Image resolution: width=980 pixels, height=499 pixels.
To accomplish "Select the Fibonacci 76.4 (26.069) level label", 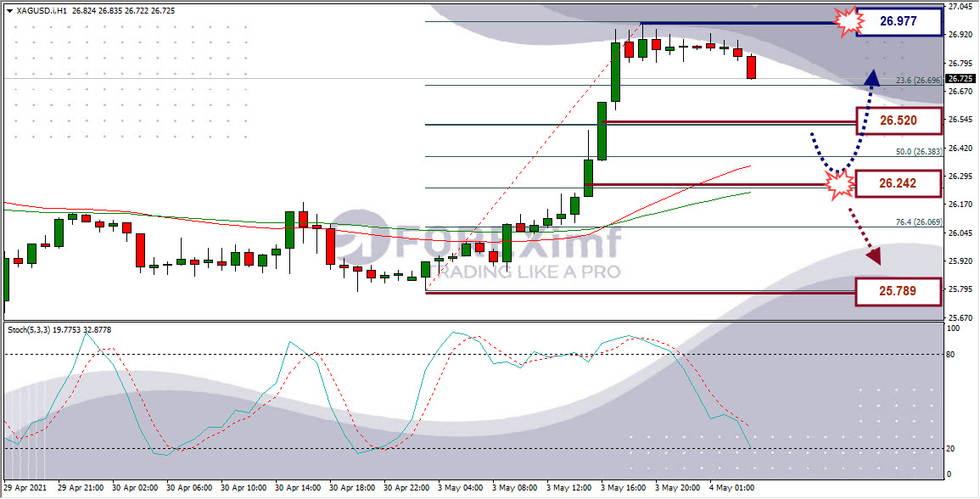I will point(919,222).
